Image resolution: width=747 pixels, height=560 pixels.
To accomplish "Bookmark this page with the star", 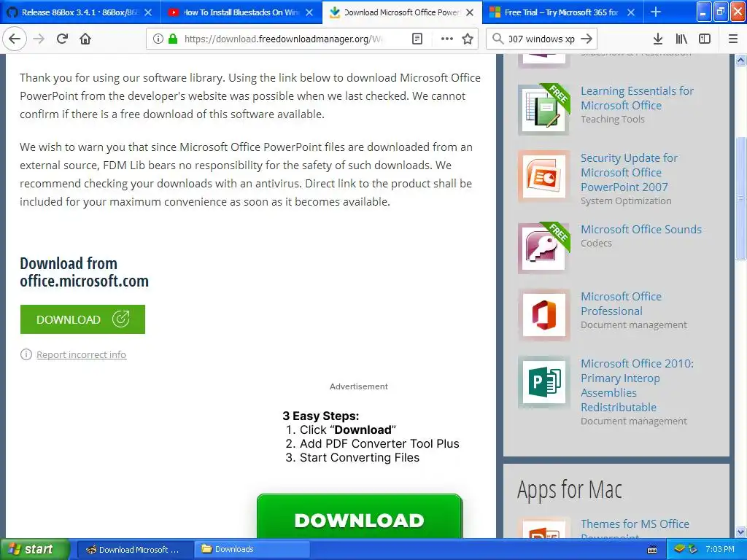I will click(468, 39).
